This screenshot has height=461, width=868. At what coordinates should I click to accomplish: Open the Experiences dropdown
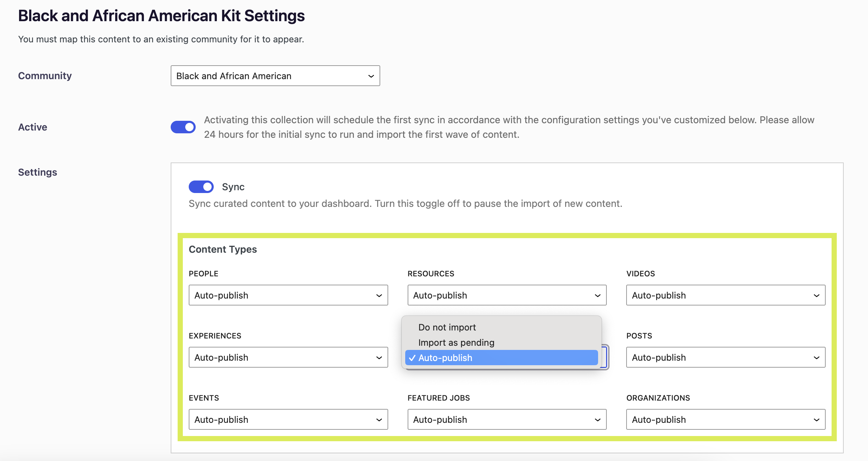tap(288, 357)
